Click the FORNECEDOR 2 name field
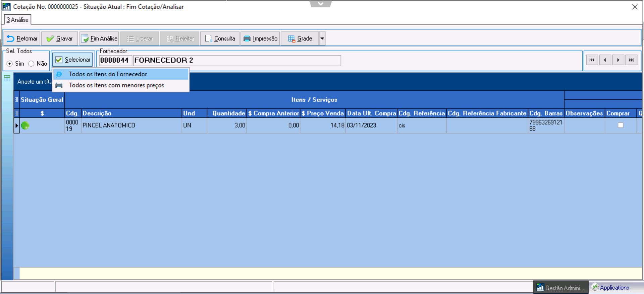The image size is (644, 294). (237, 60)
